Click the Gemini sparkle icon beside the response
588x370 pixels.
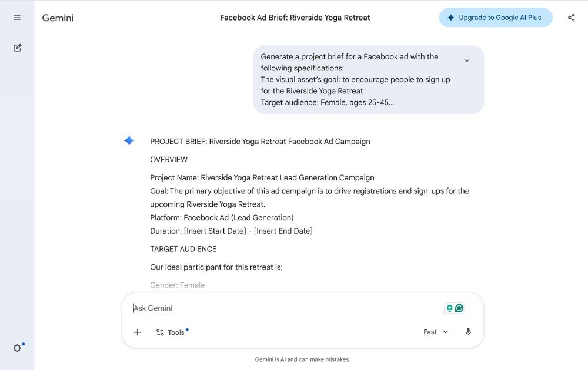click(x=129, y=140)
